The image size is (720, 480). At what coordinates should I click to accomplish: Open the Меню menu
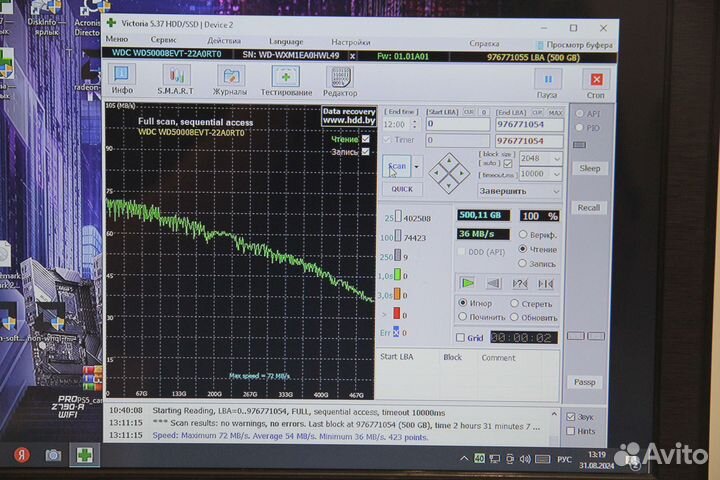pyautogui.click(x=117, y=39)
